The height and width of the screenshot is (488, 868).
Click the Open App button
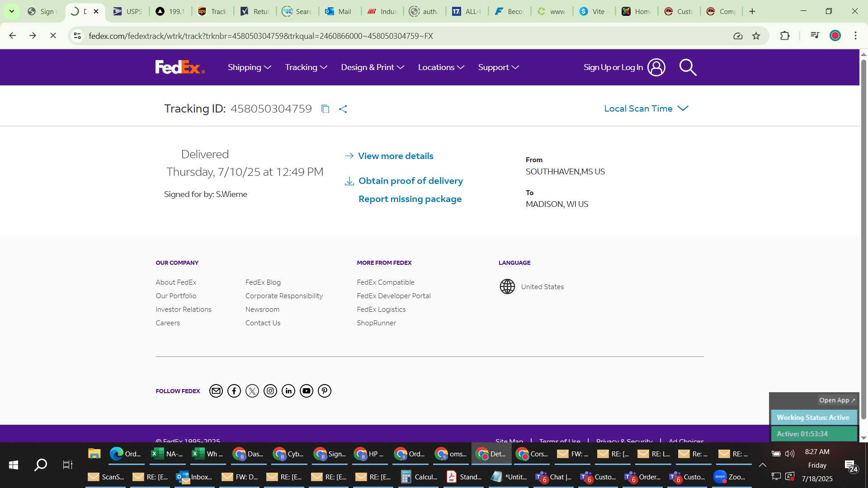pos(837,400)
